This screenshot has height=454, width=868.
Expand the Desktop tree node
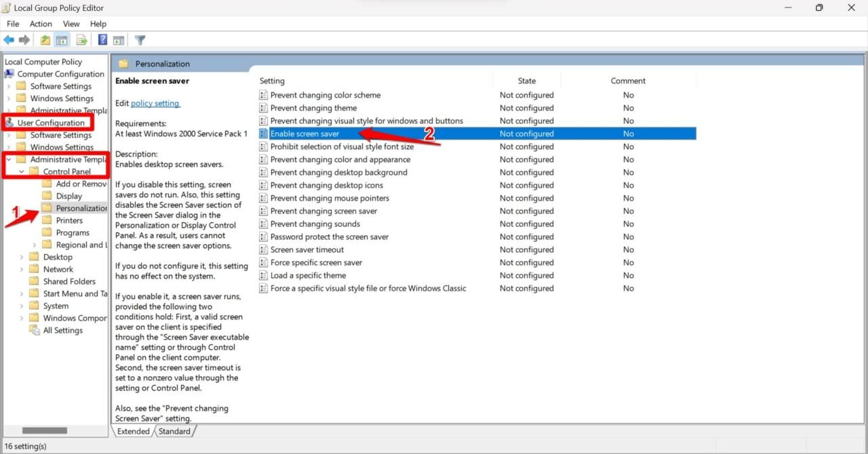[x=22, y=257]
